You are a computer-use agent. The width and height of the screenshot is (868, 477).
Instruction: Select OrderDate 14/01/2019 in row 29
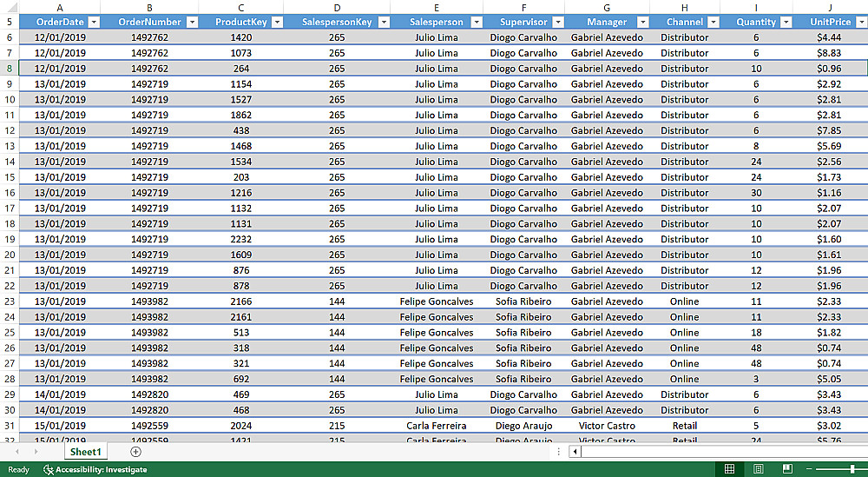60,394
